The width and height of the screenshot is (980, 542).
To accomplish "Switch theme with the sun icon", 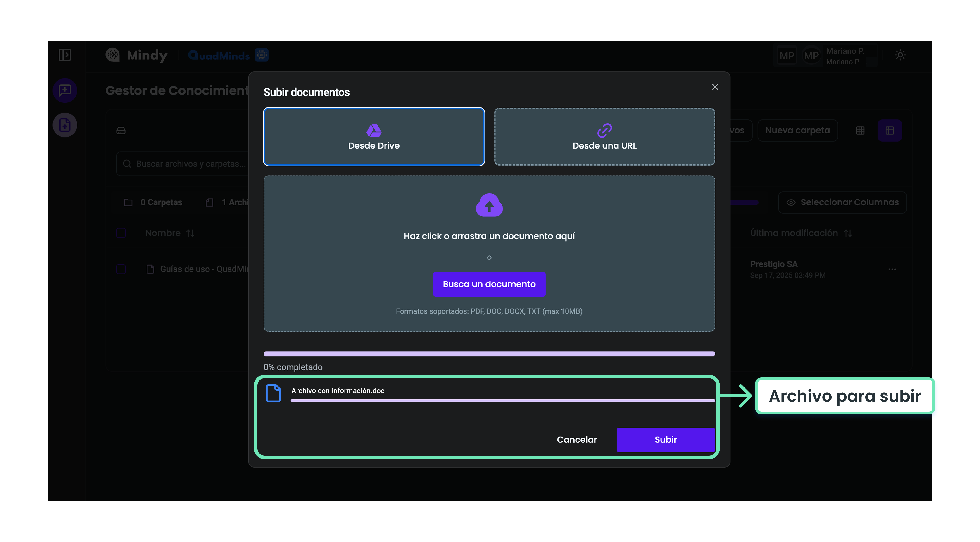I will [900, 55].
